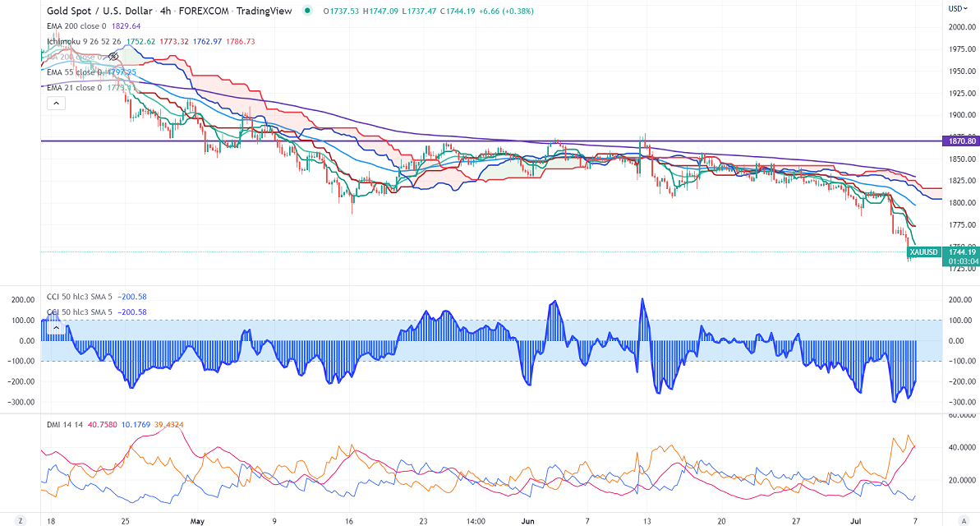980x526 pixels.
Task: Click the 2000.00 price axis label
Action: point(962,27)
